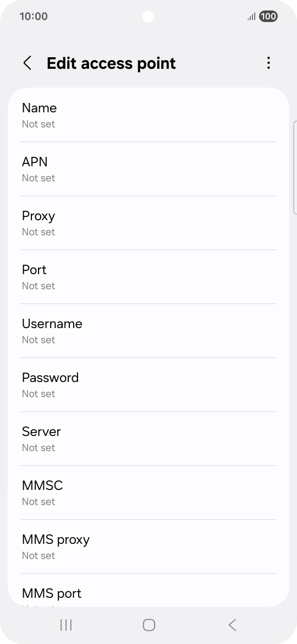Edit the Proxy field
Image resolution: width=297 pixels, height=644 pixels.
coord(148,222)
